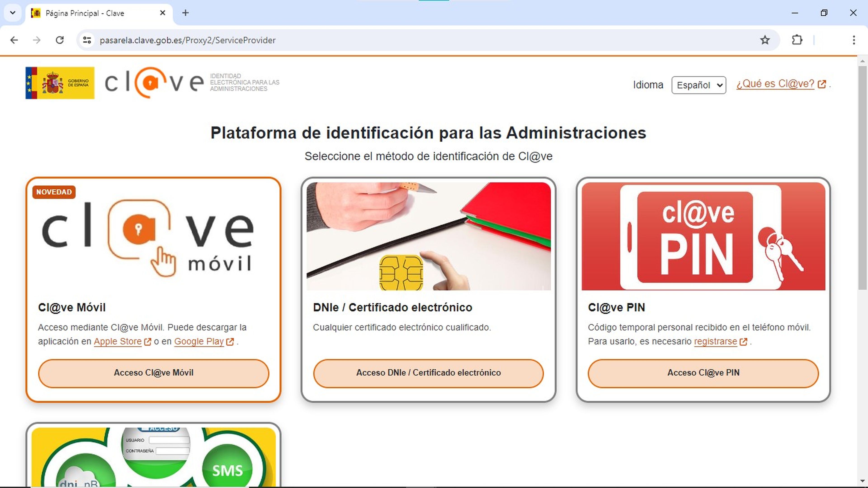Click Acceso Cl@ve PIN button
868x488 pixels.
(703, 373)
